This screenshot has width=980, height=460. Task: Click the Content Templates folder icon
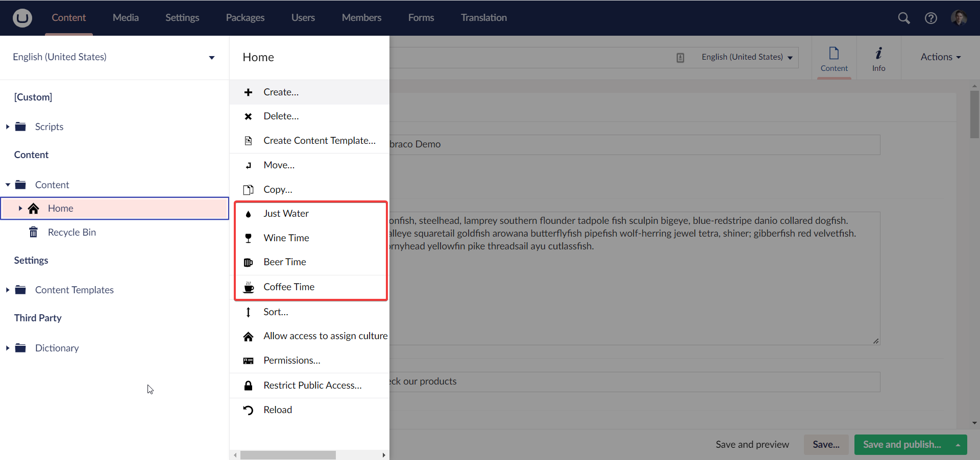(x=20, y=290)
